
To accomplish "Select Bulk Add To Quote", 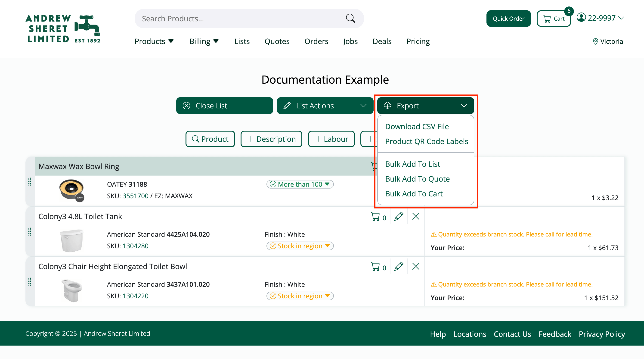I will click(417, 179).
